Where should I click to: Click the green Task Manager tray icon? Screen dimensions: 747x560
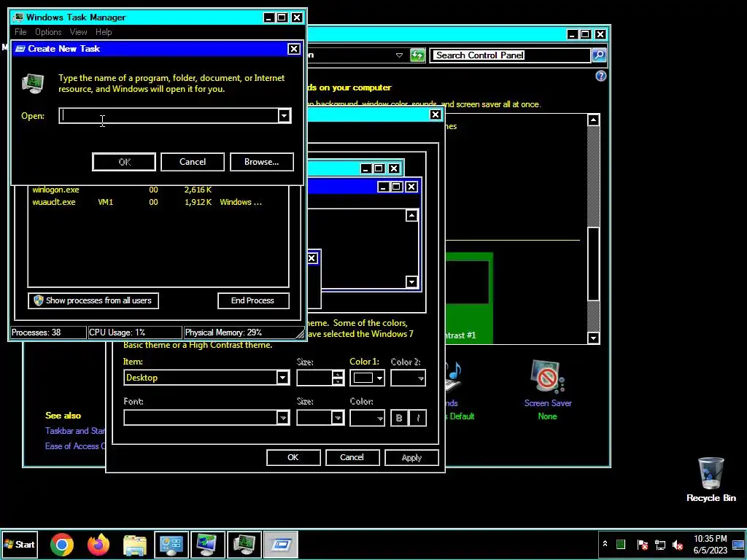pos(621,544)
